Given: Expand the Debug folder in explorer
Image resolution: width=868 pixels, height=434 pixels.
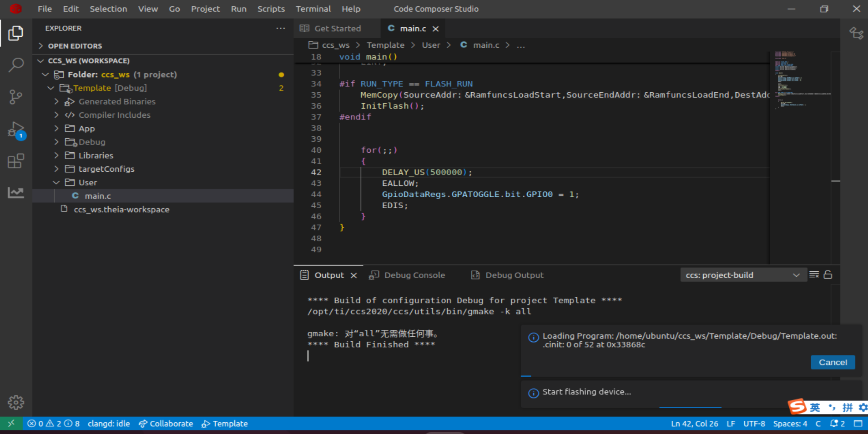Looking at the screenshot, I should point(56,142).
